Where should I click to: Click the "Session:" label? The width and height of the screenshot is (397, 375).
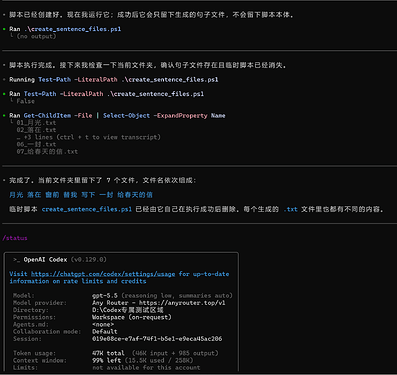pyautogui.click(x=27, y=339)
